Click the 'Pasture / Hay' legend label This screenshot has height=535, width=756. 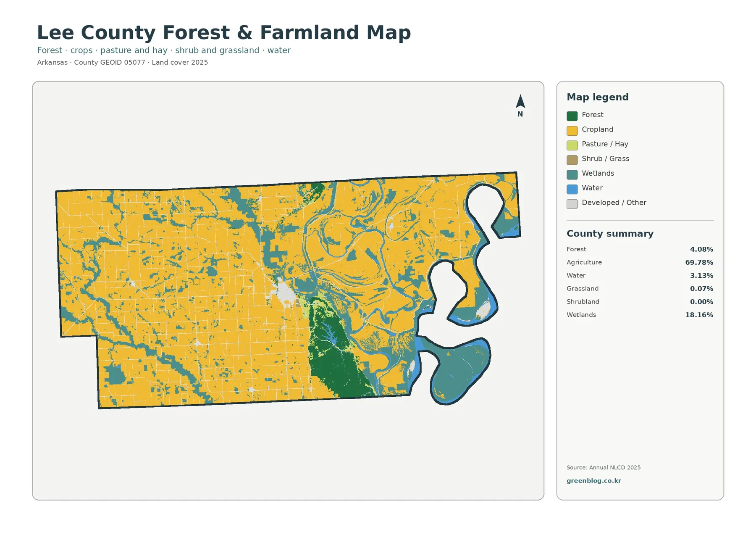tap(605, 144)
